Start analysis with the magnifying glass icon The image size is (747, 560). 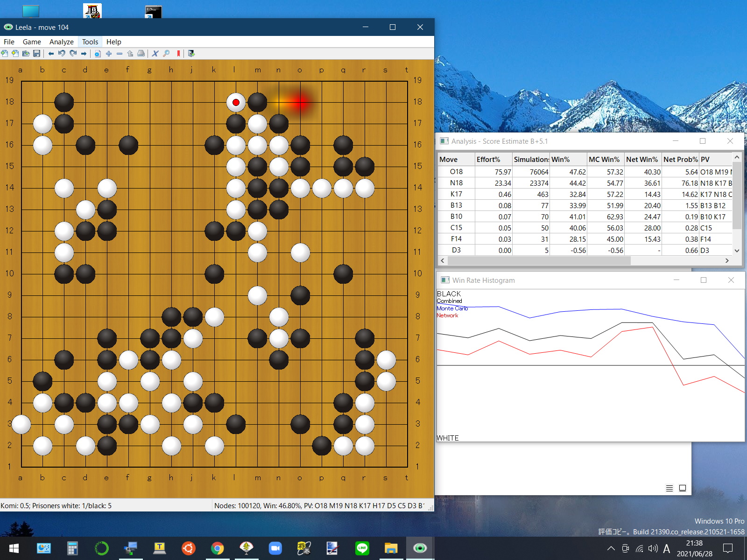pos(166,54)
